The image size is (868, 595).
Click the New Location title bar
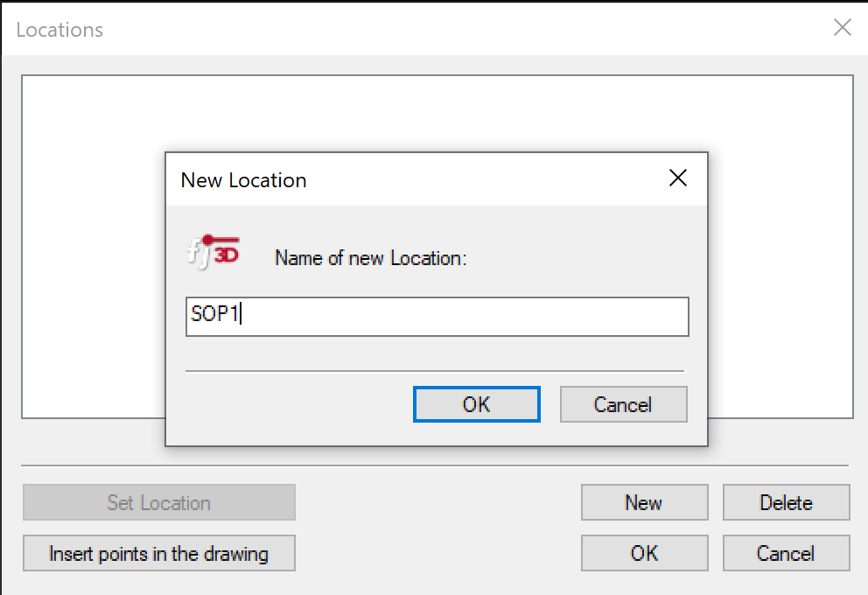click(x=394, y=179)
